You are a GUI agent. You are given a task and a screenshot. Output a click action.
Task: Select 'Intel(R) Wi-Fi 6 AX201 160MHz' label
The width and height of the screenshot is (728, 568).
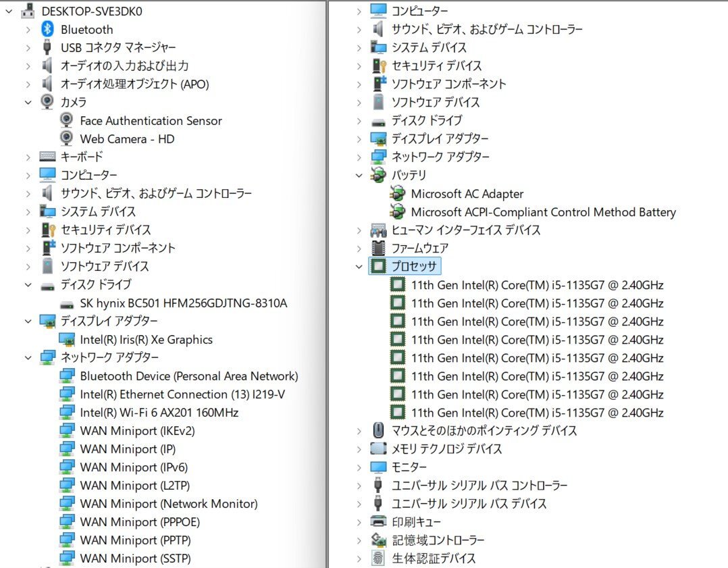(x=159, y=413)
